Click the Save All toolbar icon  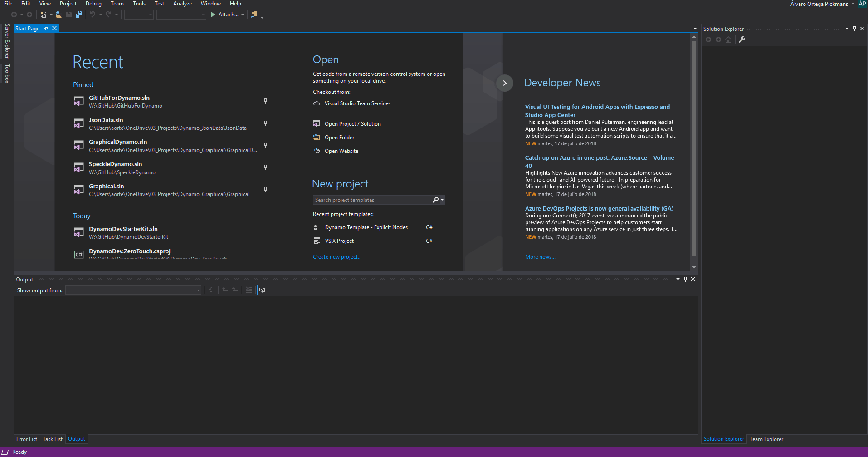pos(79,15)
